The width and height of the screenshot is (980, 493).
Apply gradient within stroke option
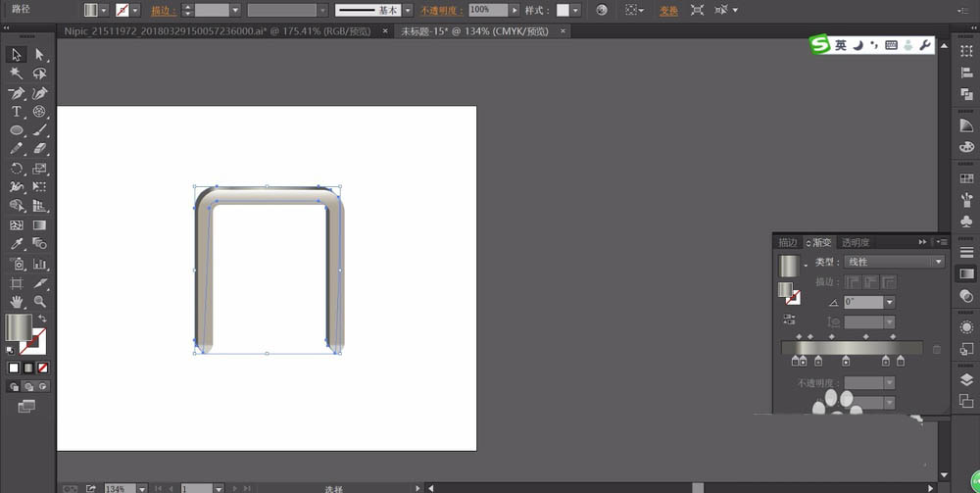[x=854, y=282]
